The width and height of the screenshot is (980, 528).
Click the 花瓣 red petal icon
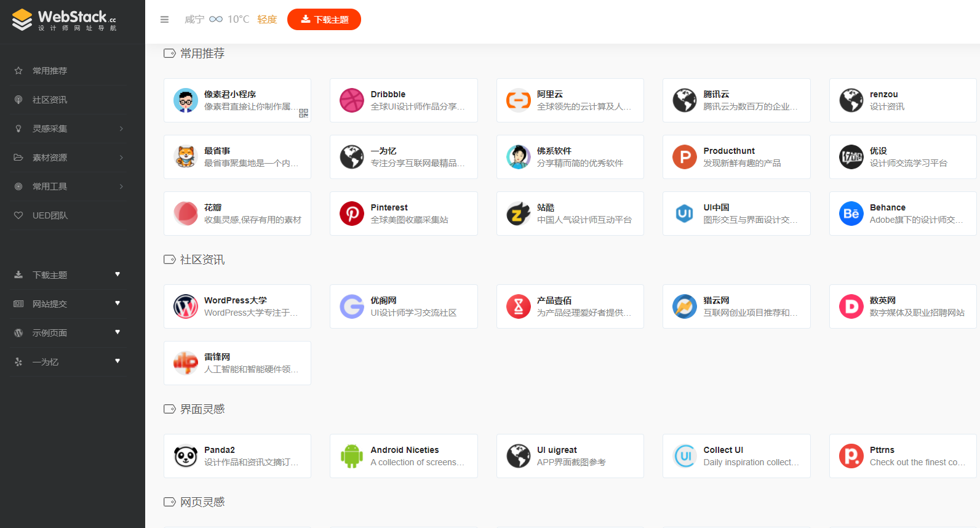tap(186, 214)
